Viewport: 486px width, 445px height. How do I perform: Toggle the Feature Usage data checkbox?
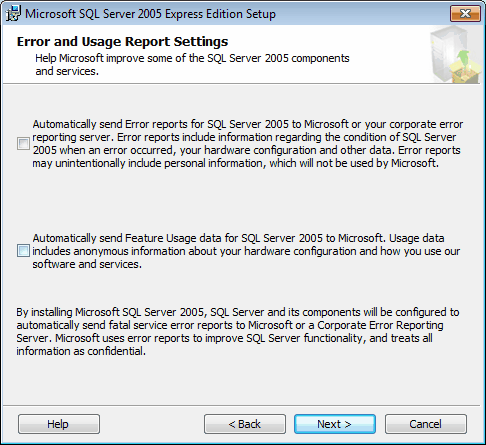tap(23, 251)
